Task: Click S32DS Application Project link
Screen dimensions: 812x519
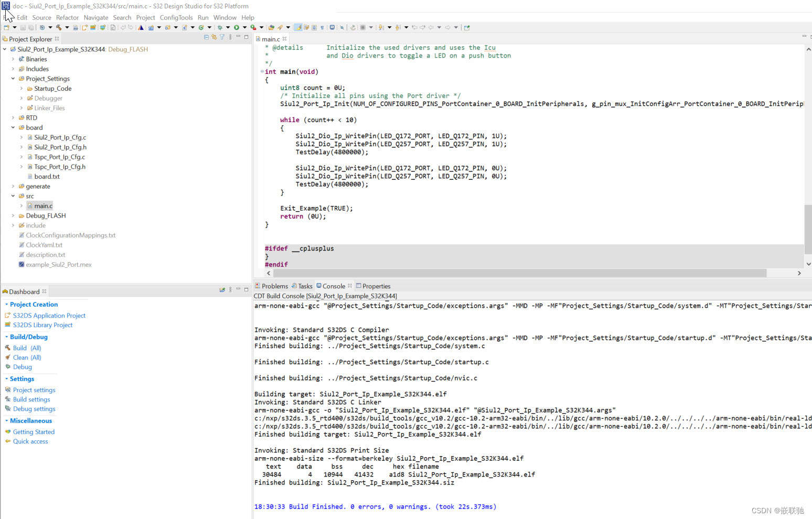Action: tap(49, 316)
